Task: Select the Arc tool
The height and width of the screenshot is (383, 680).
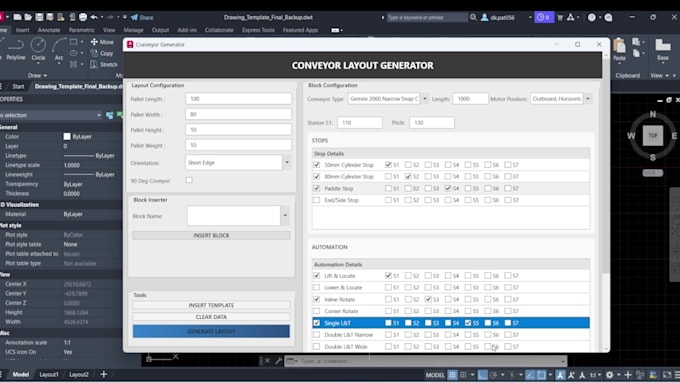Action: pos(59,49)
